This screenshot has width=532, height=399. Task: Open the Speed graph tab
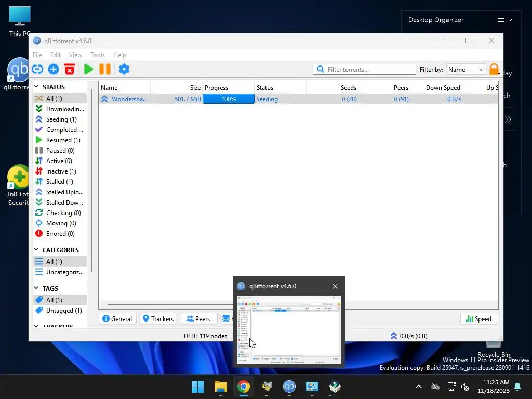pyautogui.click(x=478, y=318)
